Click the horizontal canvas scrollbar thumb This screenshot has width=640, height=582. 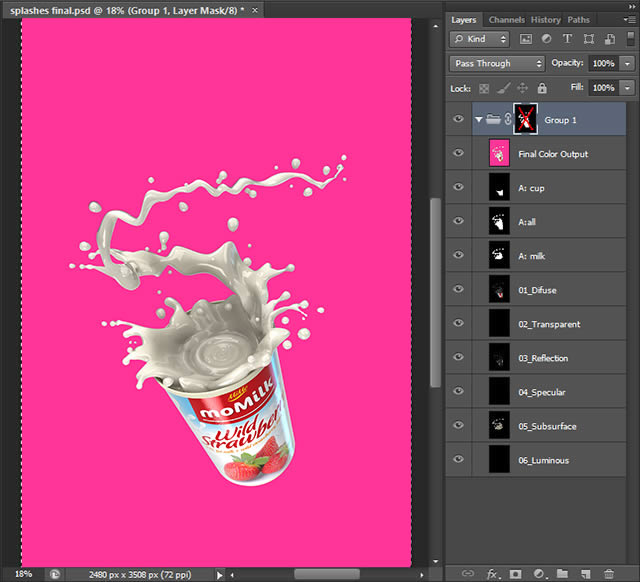(327, 575)
